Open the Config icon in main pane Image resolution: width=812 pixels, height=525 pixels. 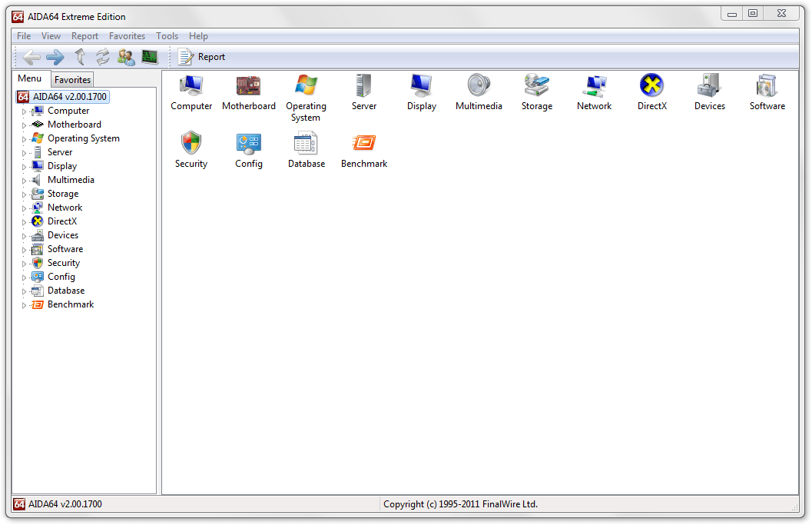249,144
